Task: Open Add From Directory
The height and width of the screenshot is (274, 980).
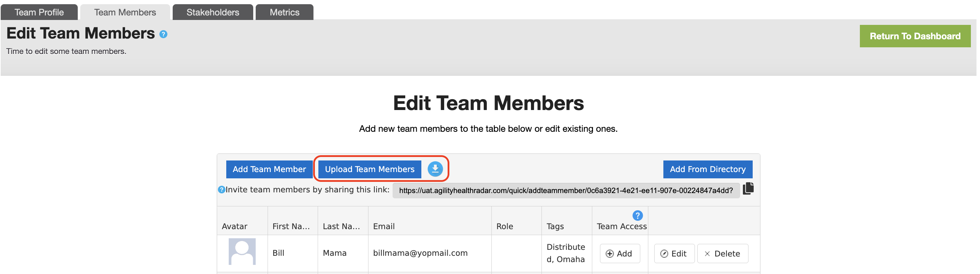Action: (x=708, y=169)
